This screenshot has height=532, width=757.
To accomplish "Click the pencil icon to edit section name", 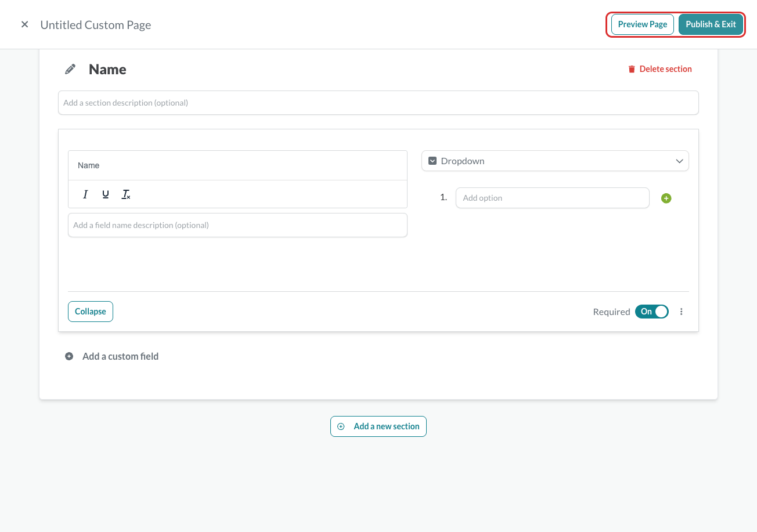I will click(x=70, y=70).
